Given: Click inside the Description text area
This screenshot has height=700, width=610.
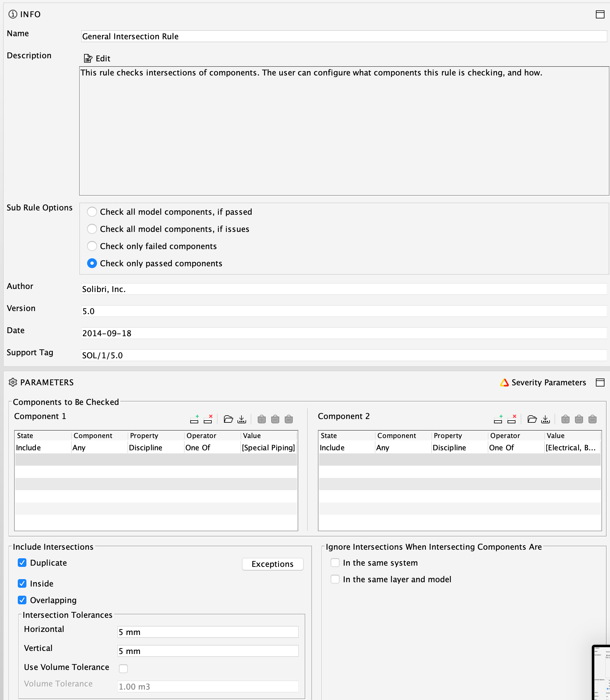Looking at the screenshot, I should click(x=344, y=131).
